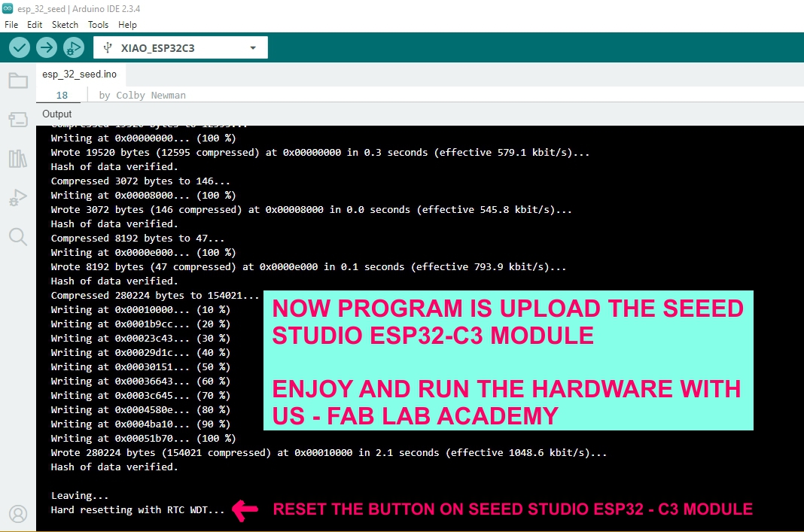Image resolution: width=804 pixels, height=532 pixels.
Task: Click 'Writing at 0x00030151... (50 %)' line
Action: tap(141, 367)
